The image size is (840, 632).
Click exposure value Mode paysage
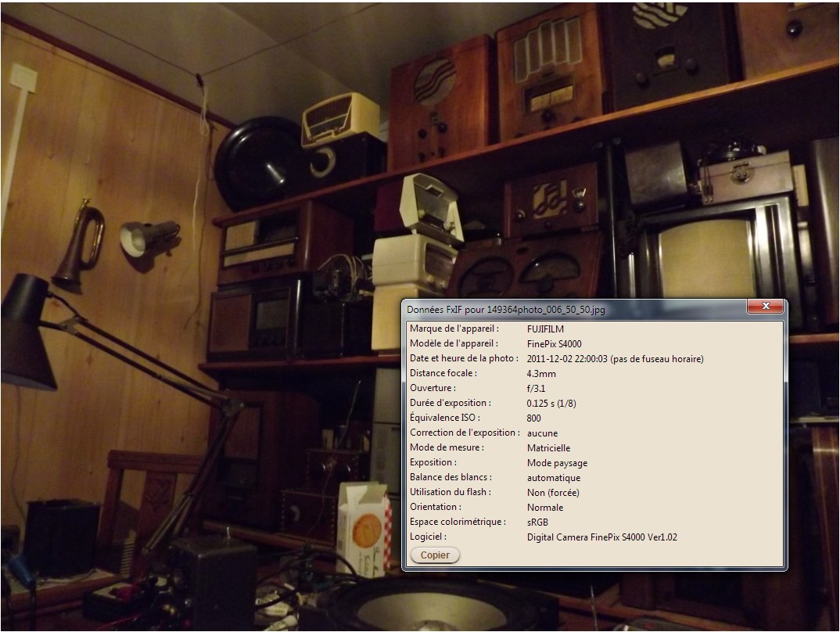pyautogui.click(x=557, y=463)
